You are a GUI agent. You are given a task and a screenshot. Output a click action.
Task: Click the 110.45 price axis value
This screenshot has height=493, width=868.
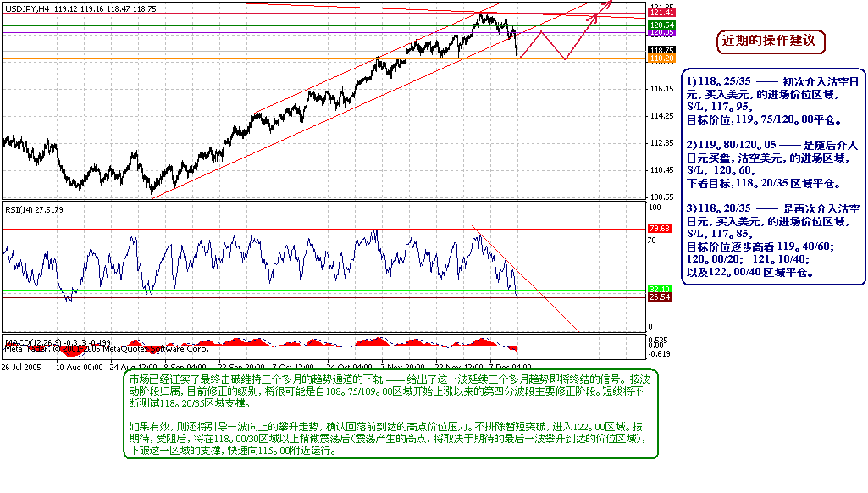pos(662,170)
